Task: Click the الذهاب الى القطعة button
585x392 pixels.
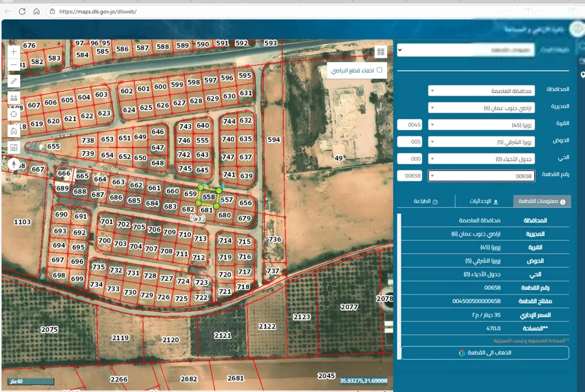Action: pyautogui.click(x=485, y=352)
